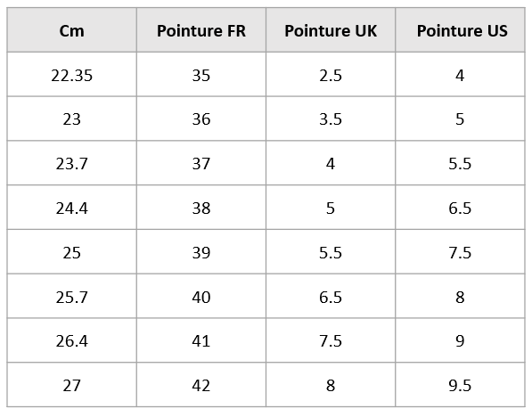Click the Cm column header
The image size is (532, 417).
pyautogui.click(x=71, y=30)
